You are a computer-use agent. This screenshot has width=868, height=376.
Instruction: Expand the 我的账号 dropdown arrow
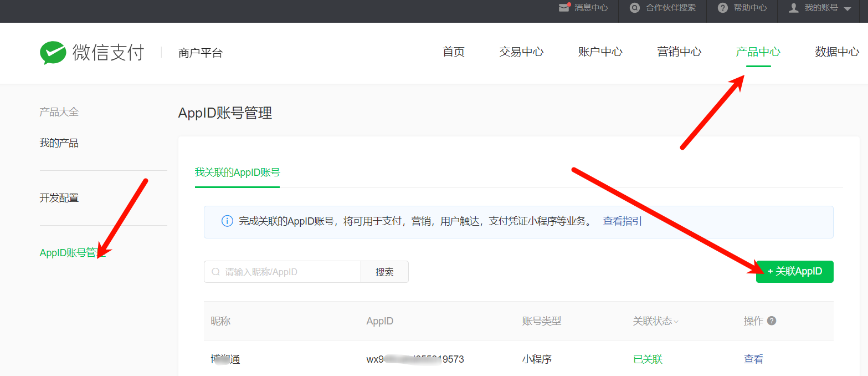pyautogui.click(x=848, y=9)
